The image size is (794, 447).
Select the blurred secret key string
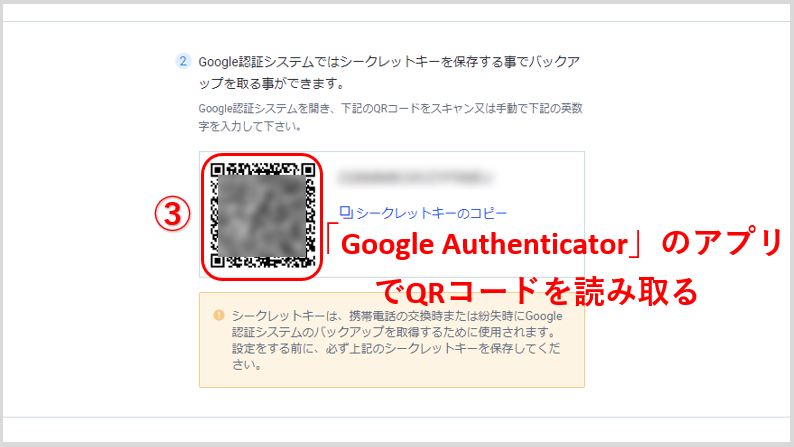(x=415, y=177)
